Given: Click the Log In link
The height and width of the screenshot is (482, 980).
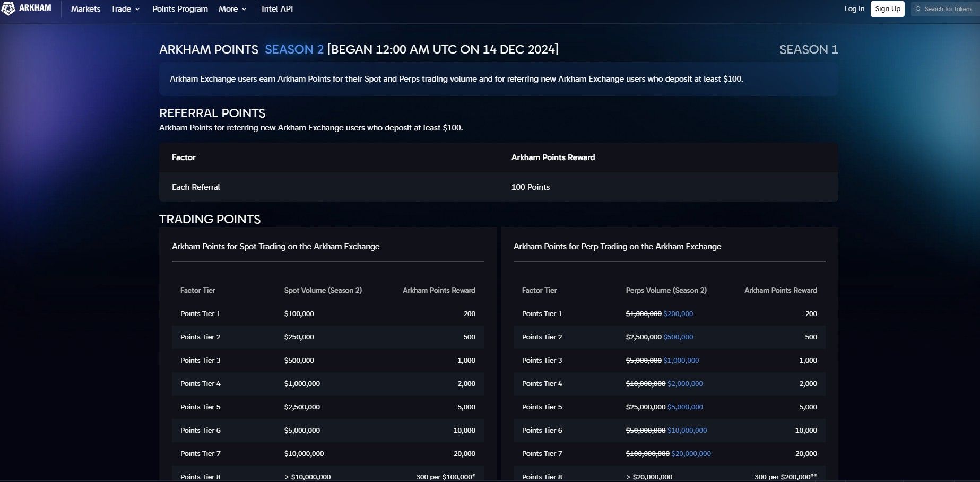Looking at the screenshot, I should tap(854, 9).
